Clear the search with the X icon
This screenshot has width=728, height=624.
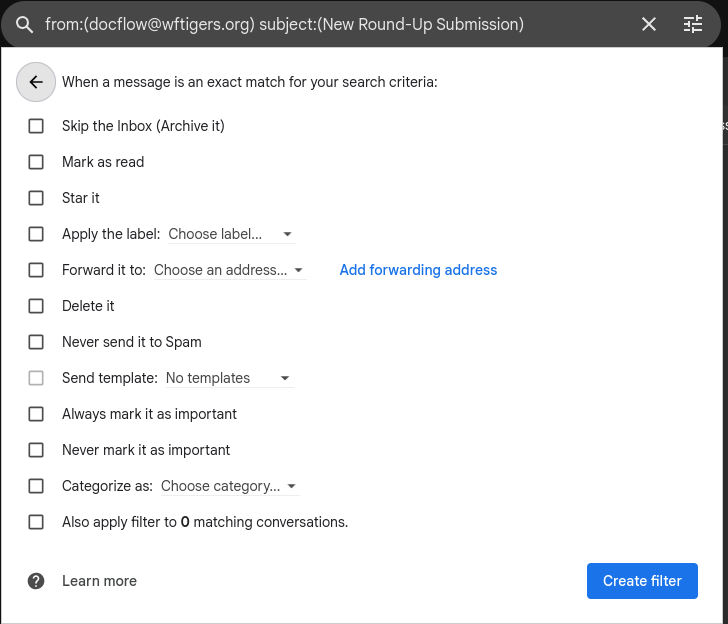tap(649, 24)
